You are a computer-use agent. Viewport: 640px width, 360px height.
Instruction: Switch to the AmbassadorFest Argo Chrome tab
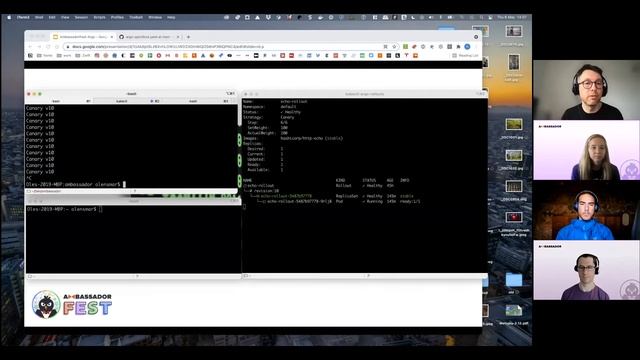pyautogui.click(x=83, y=37)
